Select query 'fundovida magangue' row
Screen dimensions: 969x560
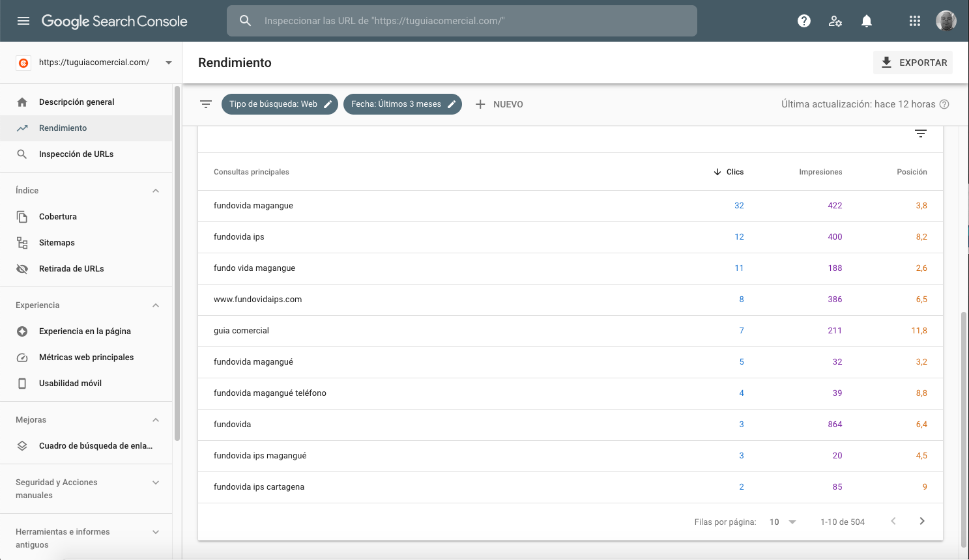tap(570, 206)
